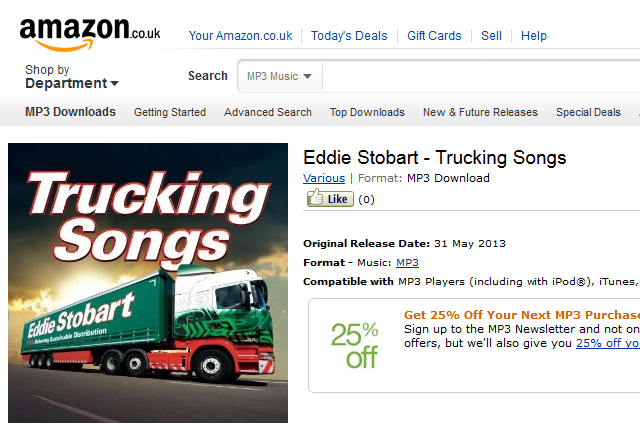Click the search text input field
The width and height of the screenshot is (640, 430).
481,76
